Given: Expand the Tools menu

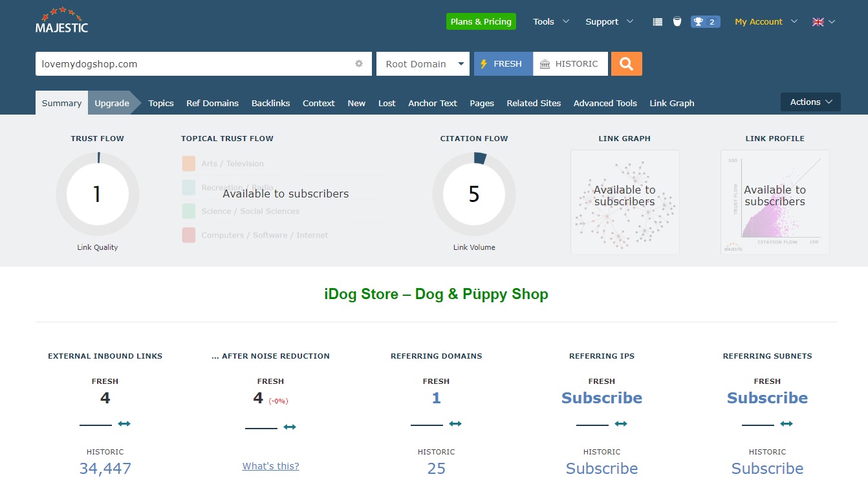Looking at the screenshot, I should point(551,22).
